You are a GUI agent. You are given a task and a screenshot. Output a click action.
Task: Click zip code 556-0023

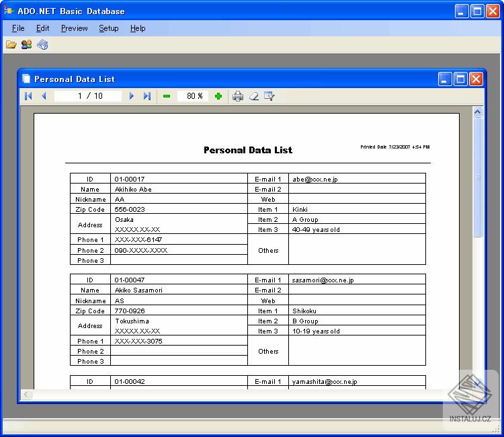(130, 209)
